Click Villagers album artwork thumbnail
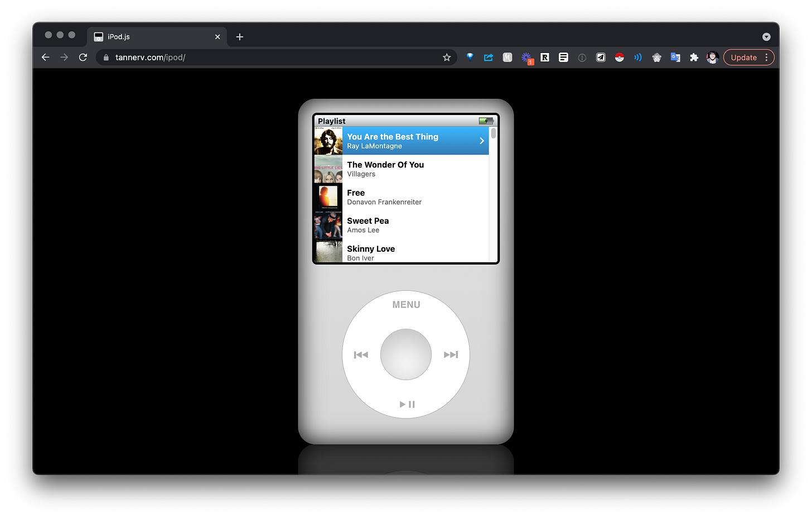The image size is (812, 518). click(328, 169)
